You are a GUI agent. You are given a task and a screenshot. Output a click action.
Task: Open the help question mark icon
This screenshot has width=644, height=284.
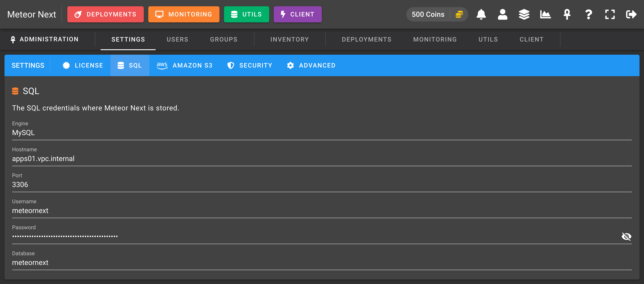tap(589, 14)
